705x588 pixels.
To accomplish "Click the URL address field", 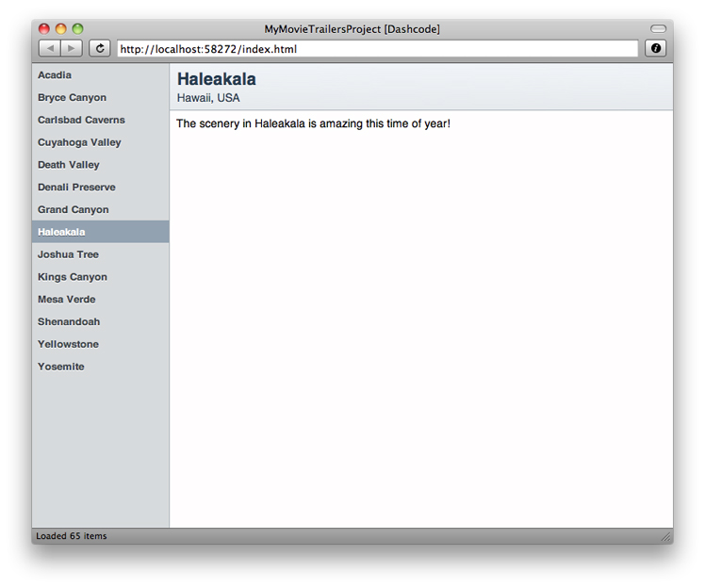I will (377, 48).
